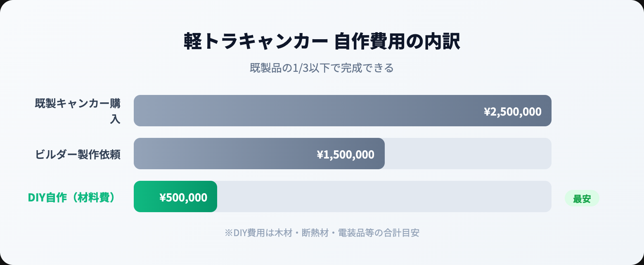Click empty track right of green bar

coord(384,196)
